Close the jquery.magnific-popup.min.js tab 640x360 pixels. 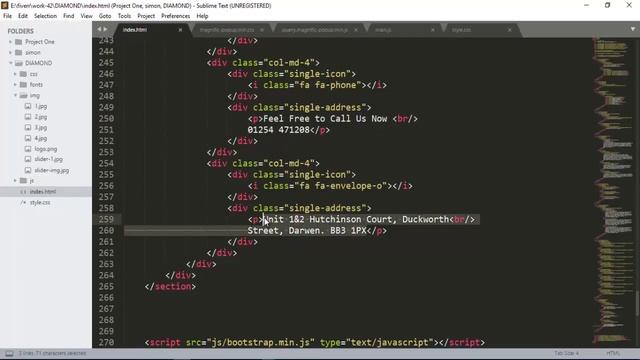click(356, 30)
